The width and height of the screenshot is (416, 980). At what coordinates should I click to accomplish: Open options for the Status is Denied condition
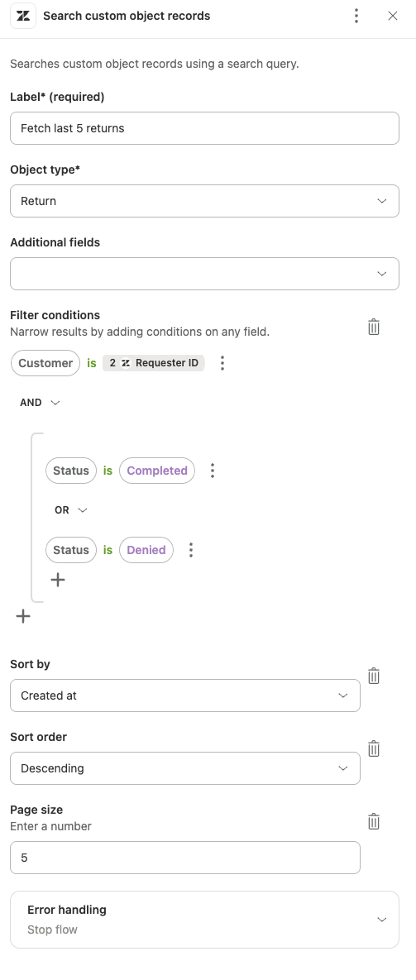(191, 550)
